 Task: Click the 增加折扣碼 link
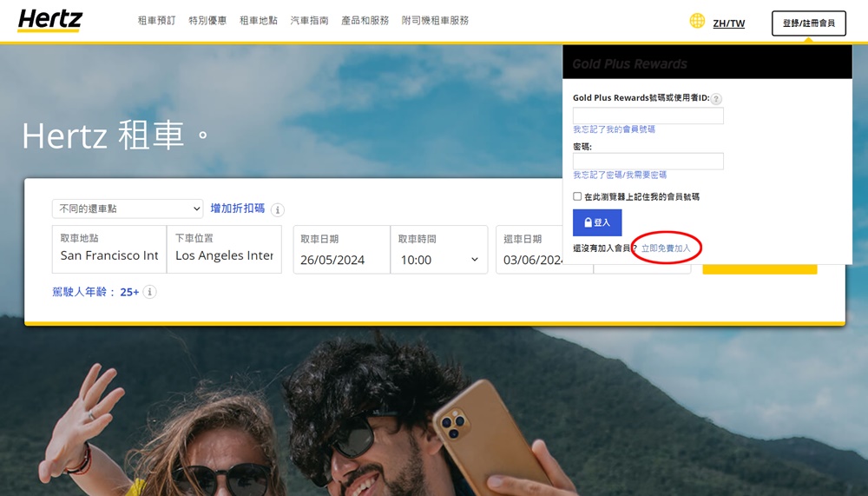pos(238,209)
